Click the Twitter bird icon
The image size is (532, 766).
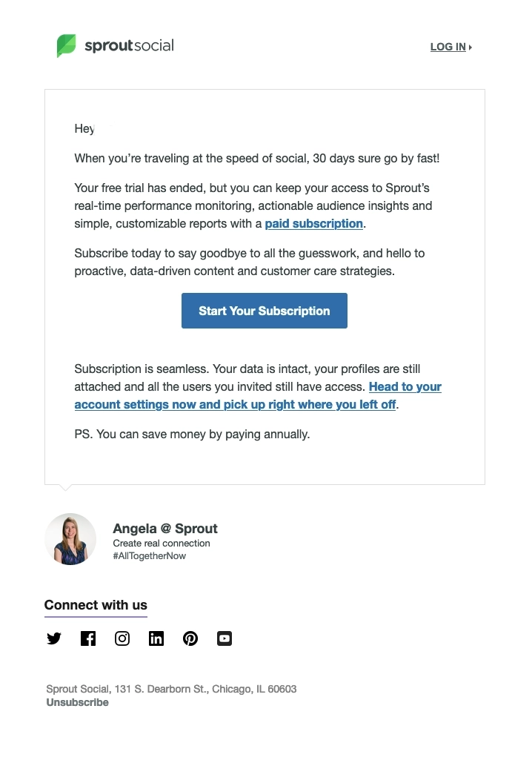click(54, 638)
